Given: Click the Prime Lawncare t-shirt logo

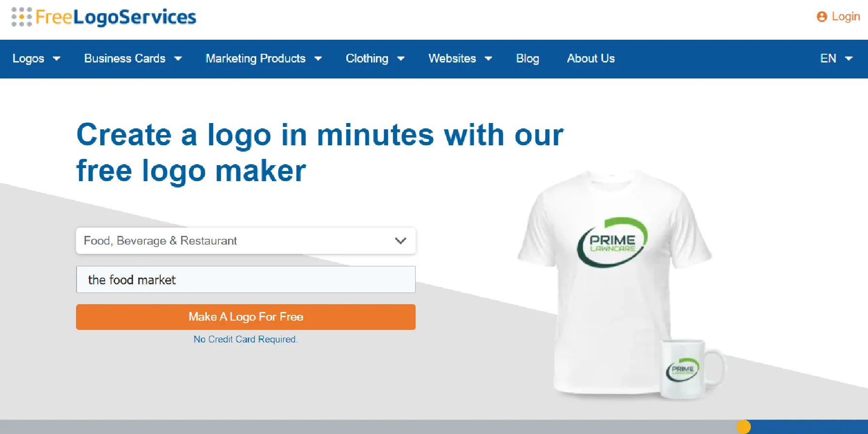Looking at the screenshot, I should 612,243.
